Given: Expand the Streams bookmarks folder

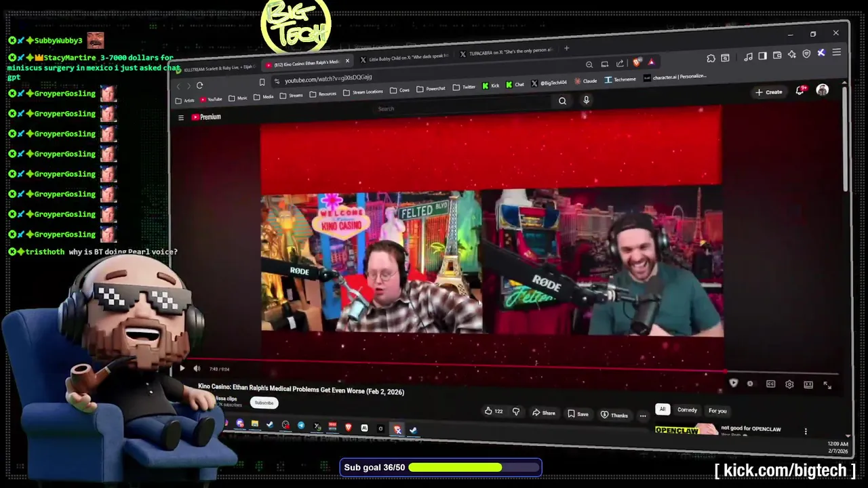Looking at the screenshot, I should [x=292, y=96].
